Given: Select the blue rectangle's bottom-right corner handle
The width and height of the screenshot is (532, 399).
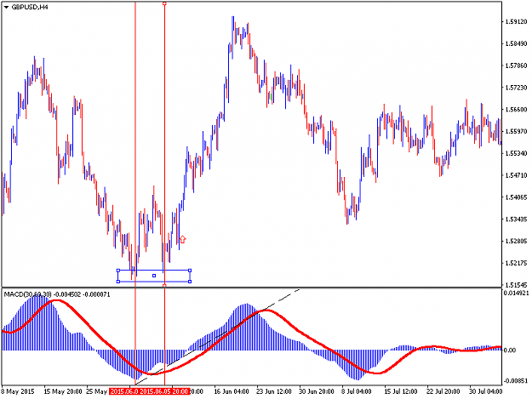Looking at the screenshot, I should coord(190,282).
